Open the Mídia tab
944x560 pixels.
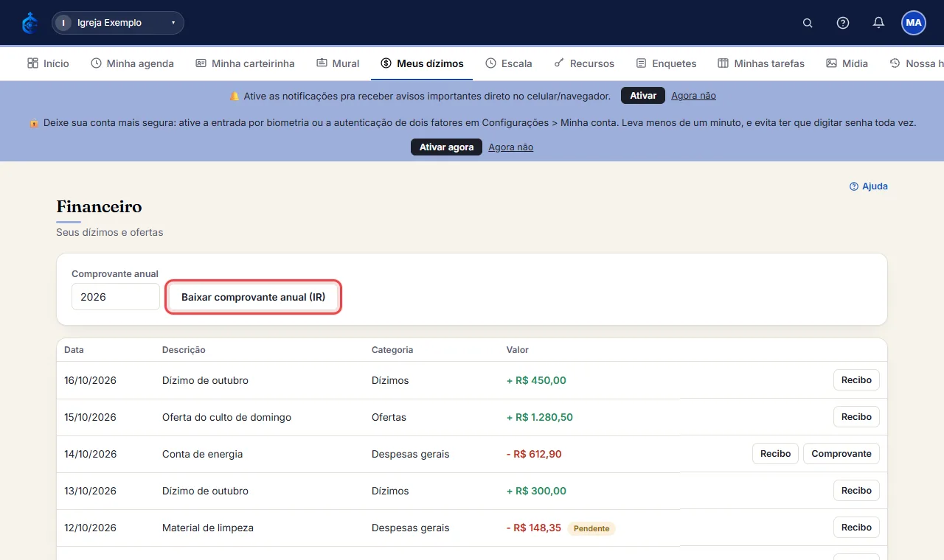click(x=847, y=63)
